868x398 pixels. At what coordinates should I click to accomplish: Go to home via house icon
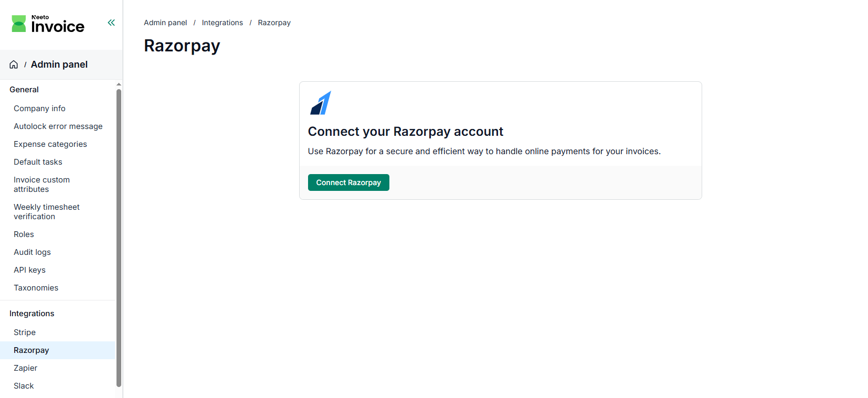coord(14,64)
